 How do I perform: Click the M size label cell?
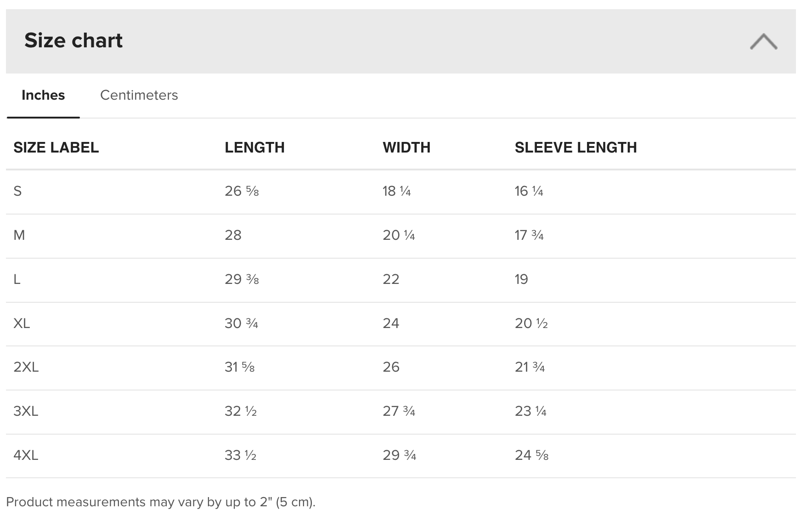click(19, 235)
